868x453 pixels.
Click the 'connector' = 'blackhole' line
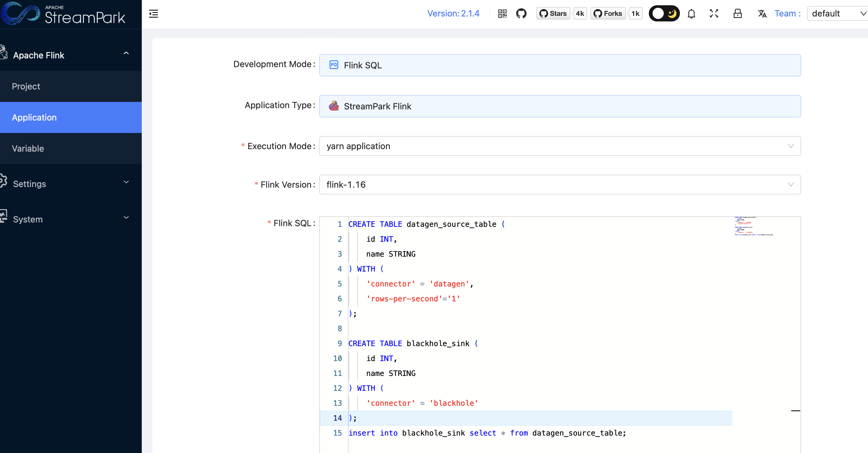coord(422,403)
